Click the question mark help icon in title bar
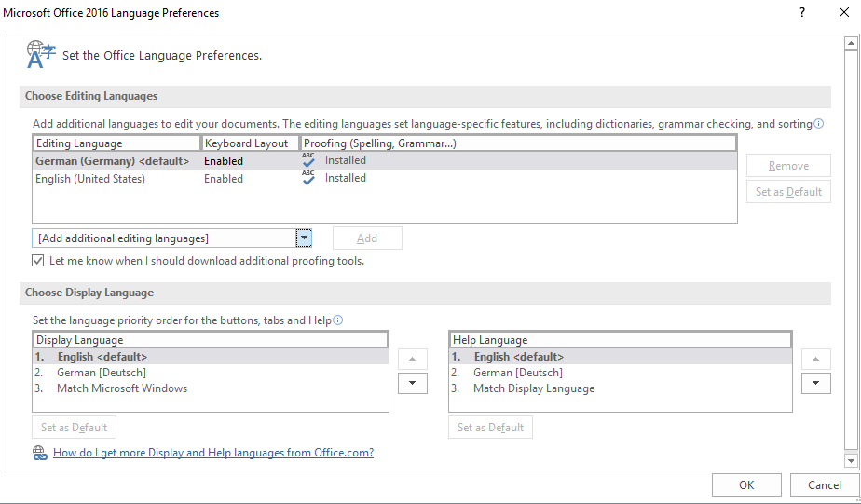This screenshot has height=504, width=861. [x=802, y=13]
